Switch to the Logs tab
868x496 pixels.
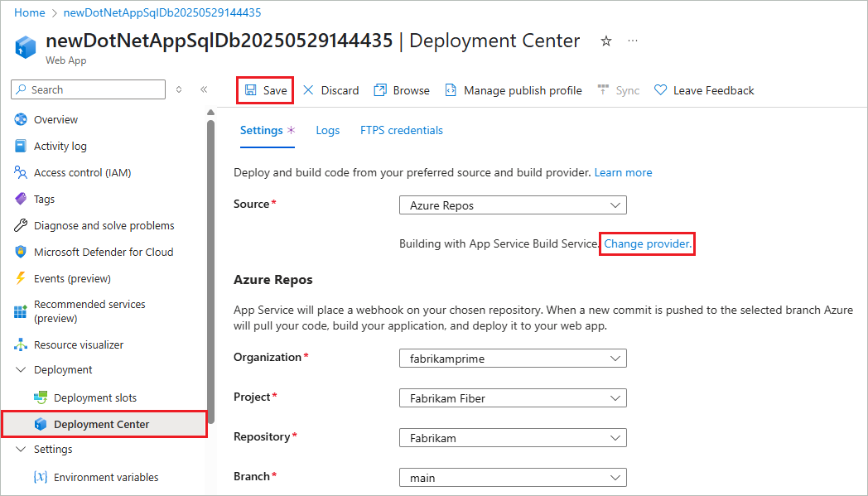(327, 130)
